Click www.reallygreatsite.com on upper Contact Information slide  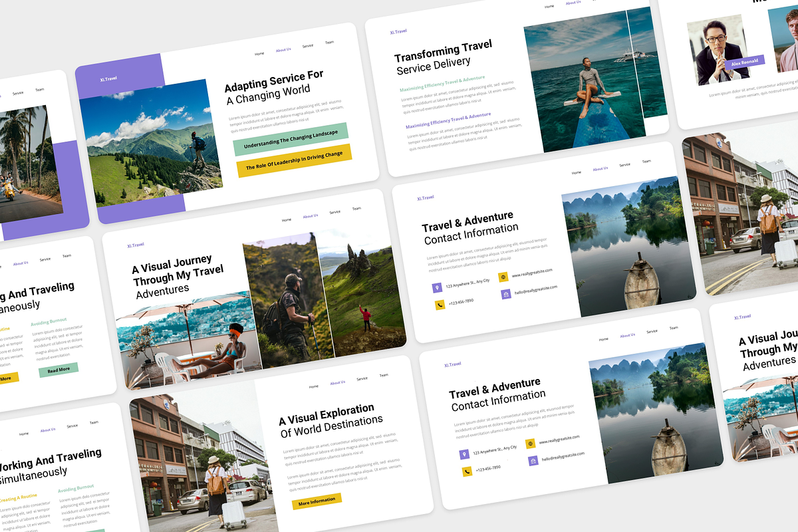[532, 272]
